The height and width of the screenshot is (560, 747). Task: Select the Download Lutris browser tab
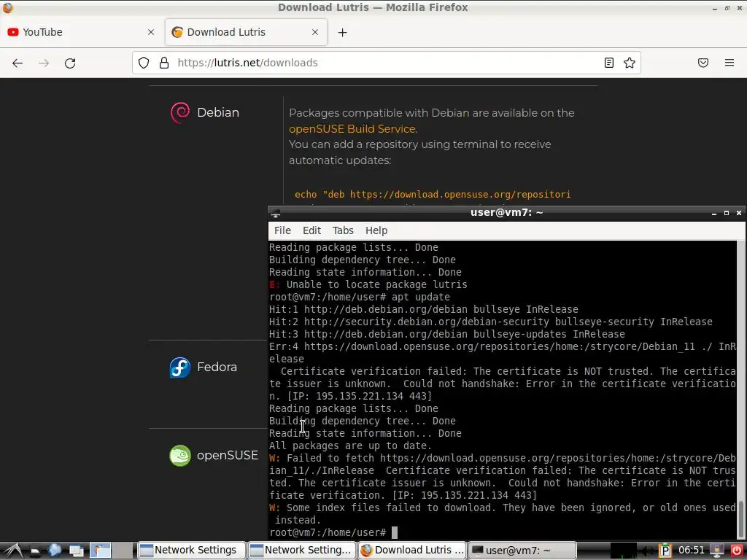(x=246, y=32)
